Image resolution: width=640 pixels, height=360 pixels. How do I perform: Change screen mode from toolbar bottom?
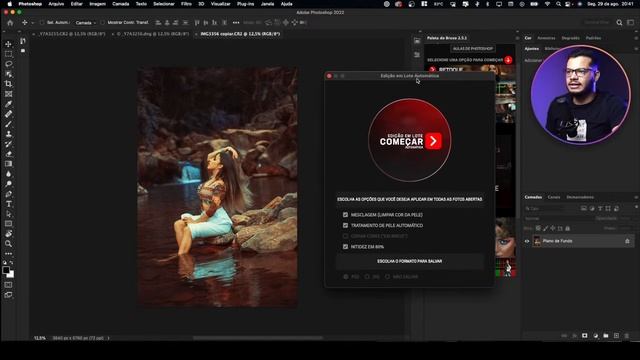pyautogui.click(x=8, y=295)
